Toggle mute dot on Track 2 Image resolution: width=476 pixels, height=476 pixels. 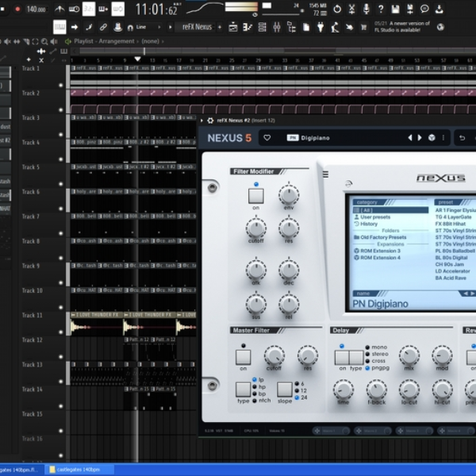click(x=61, y=110)
